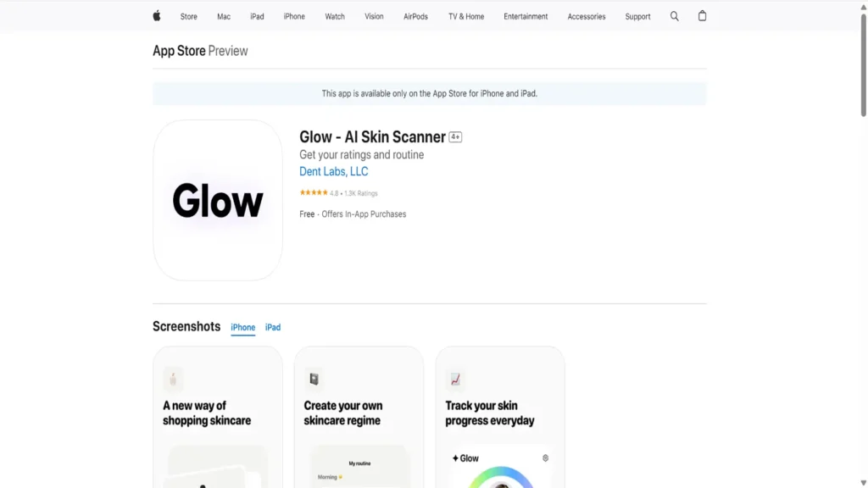Click the 'Offers In-App Purchases' text
The image size is (868, 488).
click(x=364, y=214)
